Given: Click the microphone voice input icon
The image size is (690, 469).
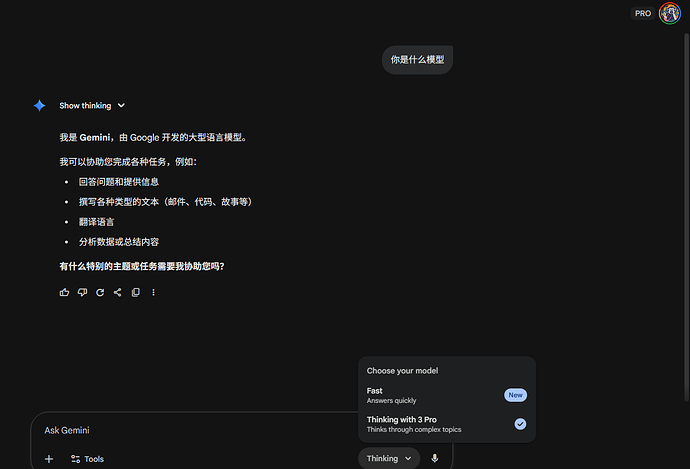Looking at the screenshot, I should click(435, 458).
